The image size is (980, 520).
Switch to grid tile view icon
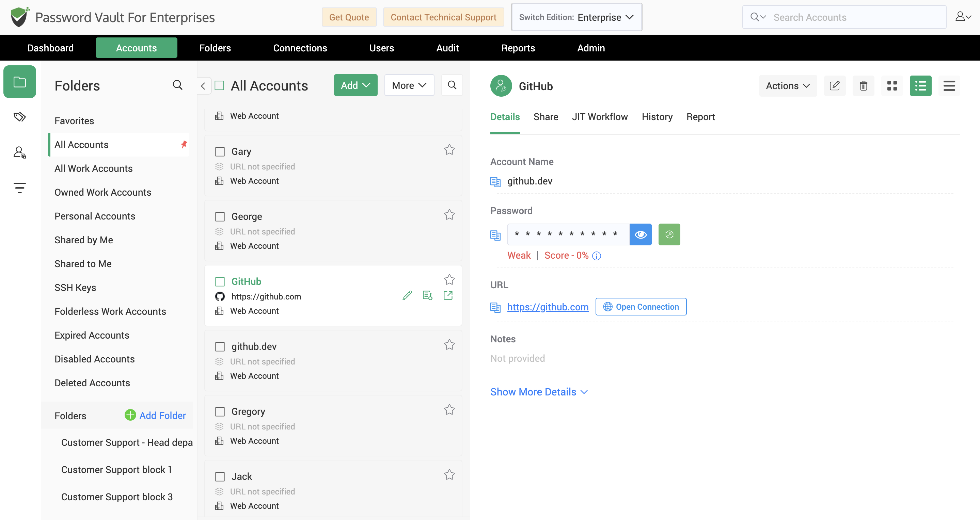tap(892, 85)
